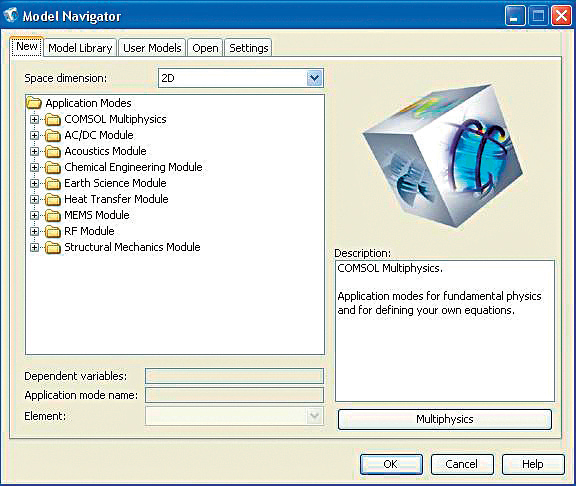The height and width of the screenshot is (486, 576).
Task: Click the Application Modes root folder icon
Action: (x=34, y=103)
